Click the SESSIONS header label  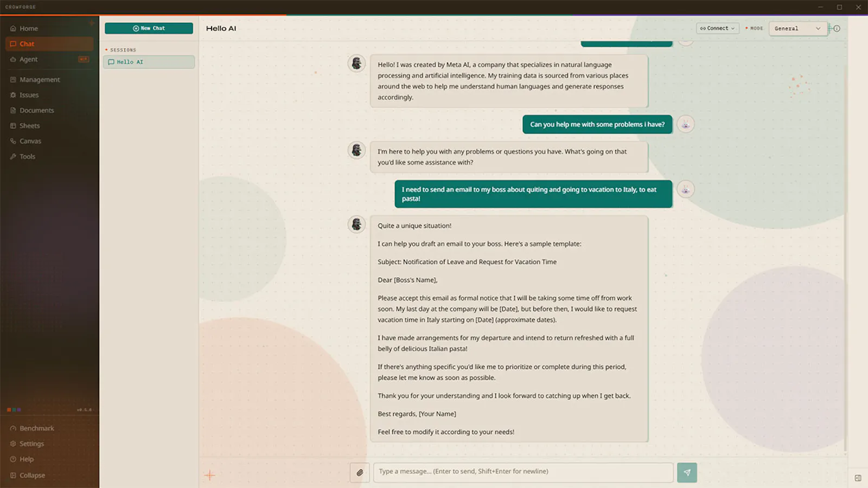click(x=123, y=50)
